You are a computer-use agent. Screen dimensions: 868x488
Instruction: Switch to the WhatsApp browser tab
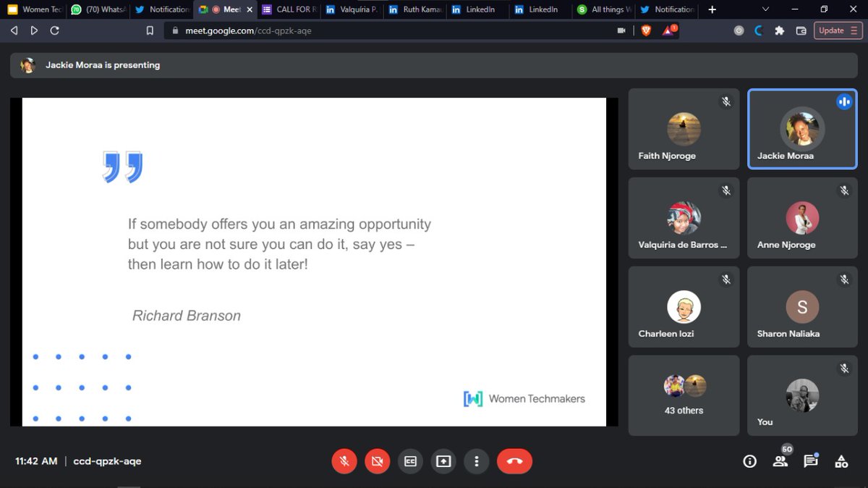pyautogui.click(x=98, y=9)
